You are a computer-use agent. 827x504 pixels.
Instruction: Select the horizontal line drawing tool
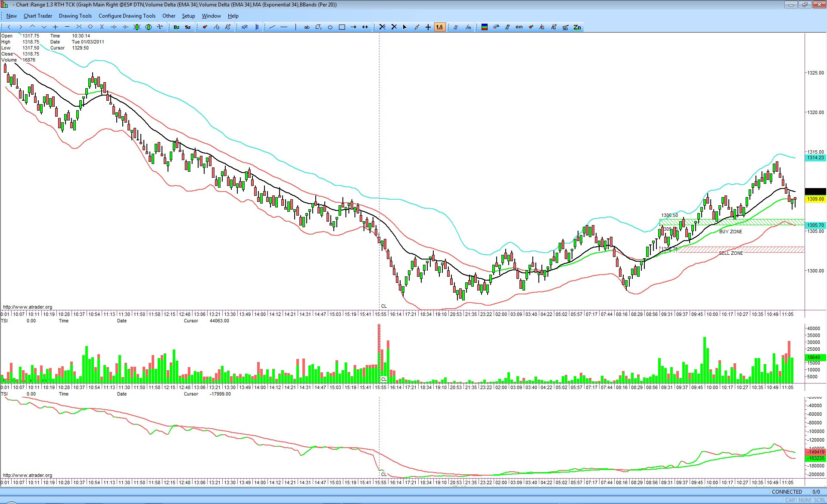click(x=284, y=27)
